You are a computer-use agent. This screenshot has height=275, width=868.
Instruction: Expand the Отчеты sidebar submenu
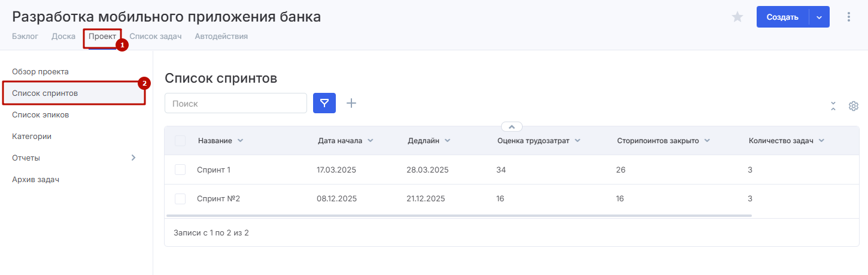(133, 158)
